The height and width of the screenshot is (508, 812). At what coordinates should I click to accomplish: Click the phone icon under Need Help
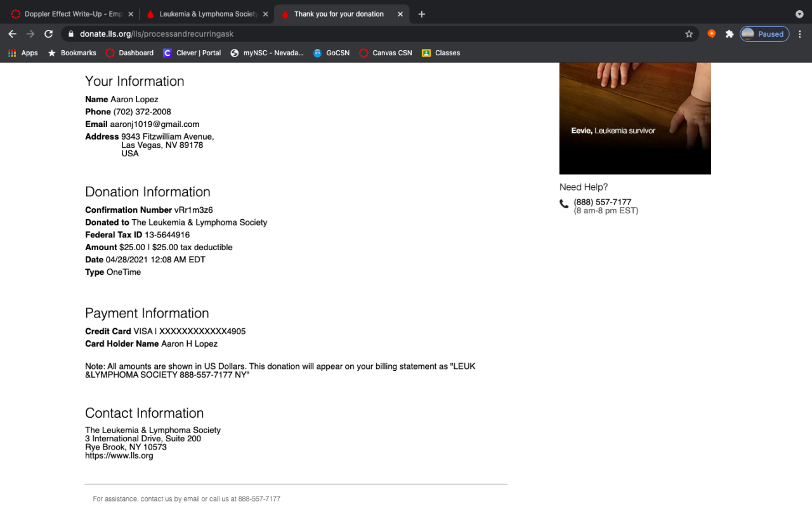pyautogui.click(x=564, y=204)
